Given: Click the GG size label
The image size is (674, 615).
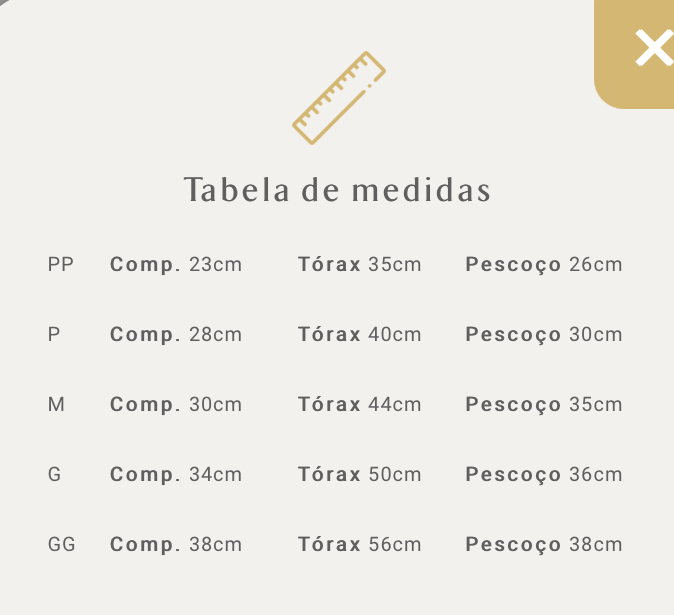Looking at the screenshot, I should tap(61, 545).
